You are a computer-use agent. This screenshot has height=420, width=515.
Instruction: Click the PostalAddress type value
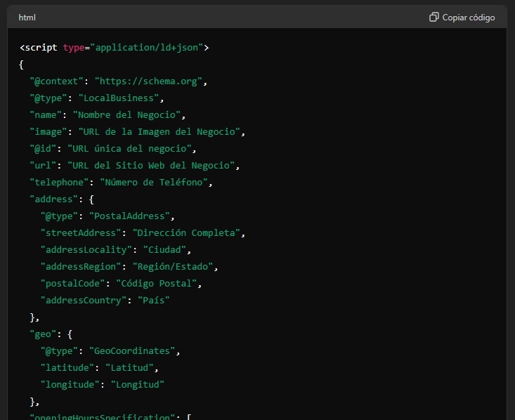coord(131,216)
